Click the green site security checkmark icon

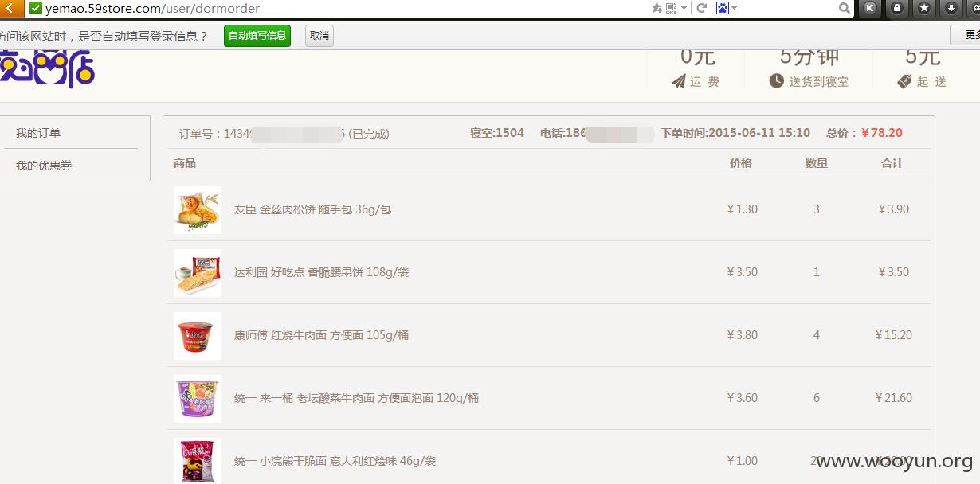35,8
